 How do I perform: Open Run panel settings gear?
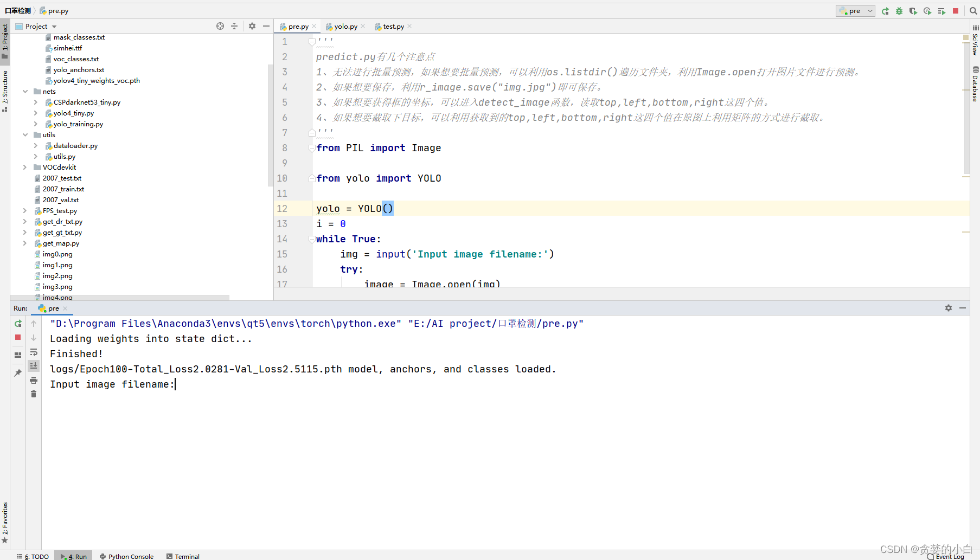pyautogui.click(x=949, y=308)
